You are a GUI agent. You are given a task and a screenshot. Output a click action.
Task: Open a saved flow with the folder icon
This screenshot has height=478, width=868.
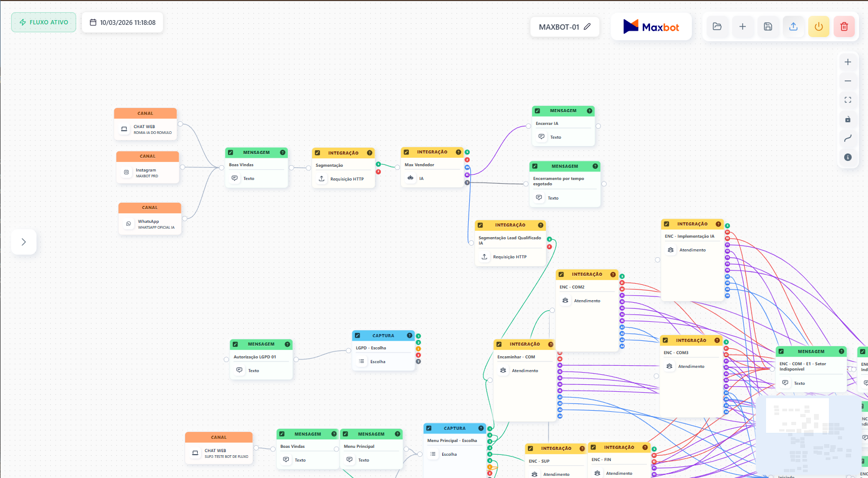(x=717, y=26)
